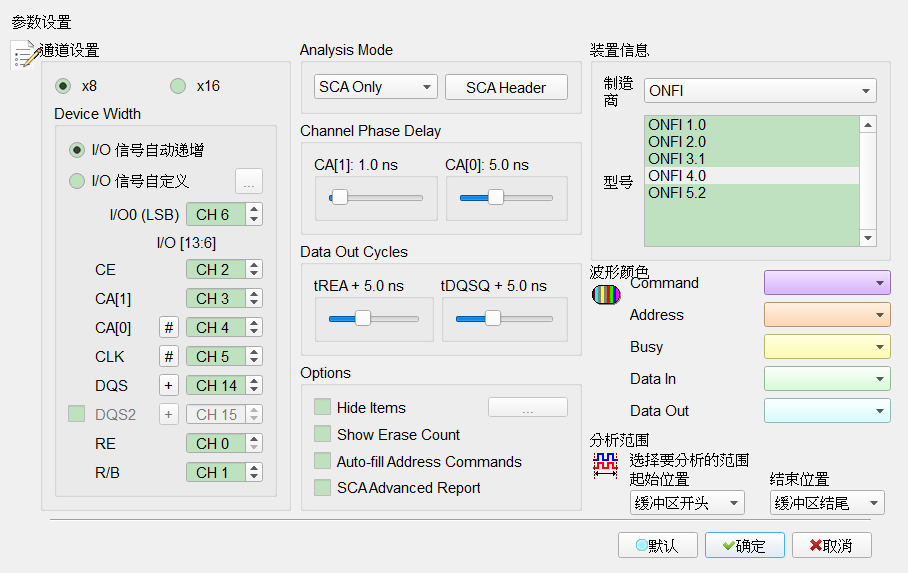Select ONFI 4.0 in the model list
The image size is (908, 573).
click(752, 176)
